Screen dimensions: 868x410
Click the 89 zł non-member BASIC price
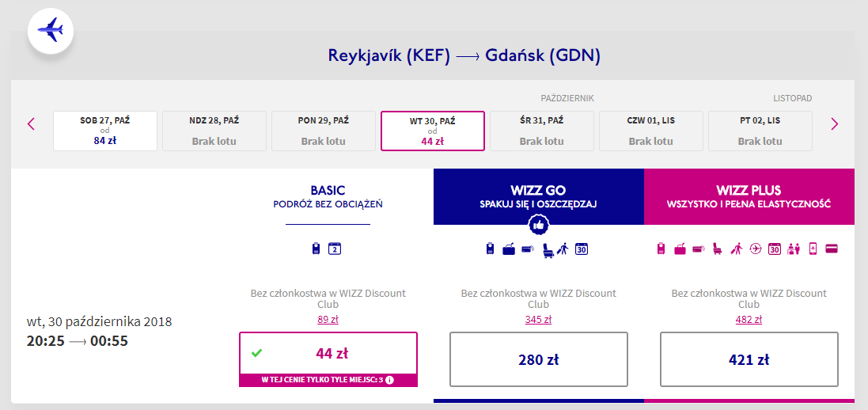pos(328,320)
